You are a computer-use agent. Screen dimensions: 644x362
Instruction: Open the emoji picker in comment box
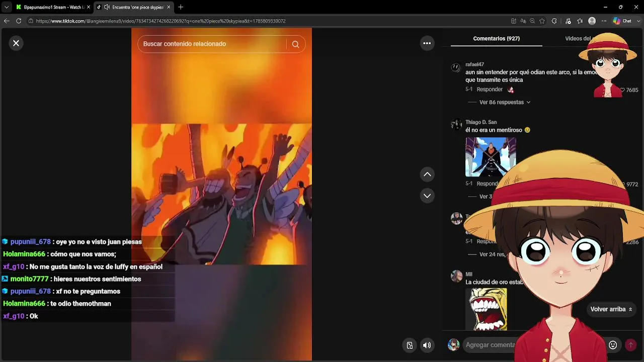tap(613, 345)
